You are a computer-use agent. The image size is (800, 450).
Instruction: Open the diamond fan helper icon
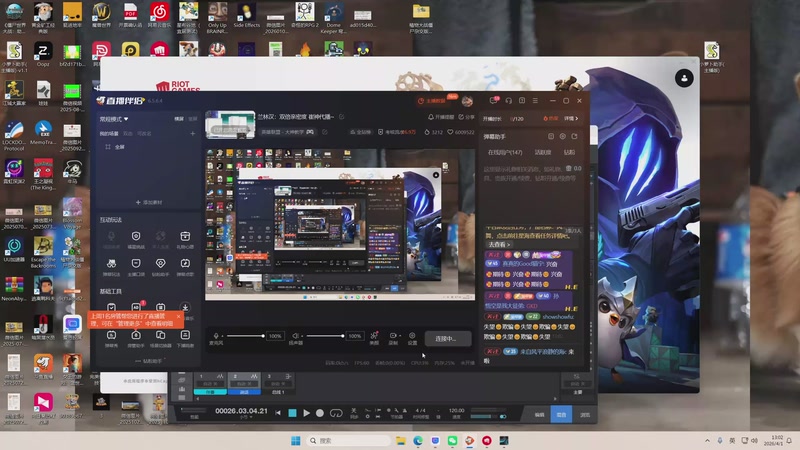pyautogui.click(x=160, y=263)
